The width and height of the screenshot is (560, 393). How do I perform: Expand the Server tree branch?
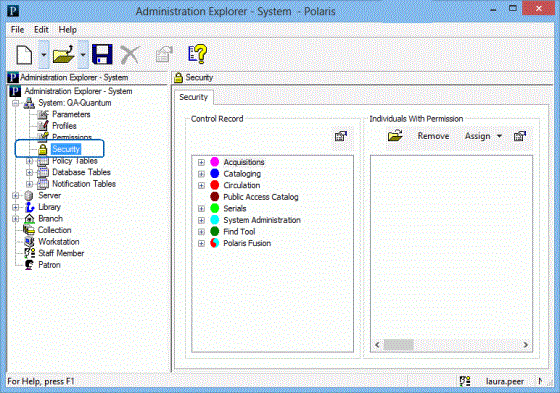pyautogui.click(x=15, y=196)
